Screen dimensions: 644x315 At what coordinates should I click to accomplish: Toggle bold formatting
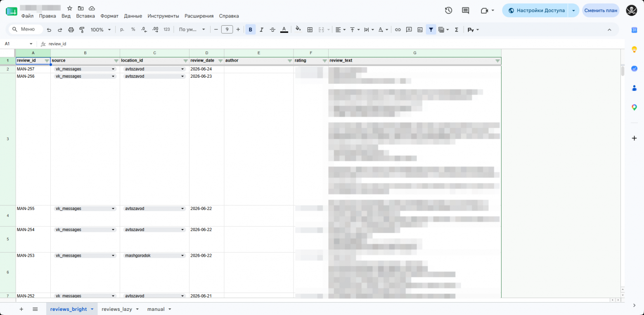click(x=250, y=29)
